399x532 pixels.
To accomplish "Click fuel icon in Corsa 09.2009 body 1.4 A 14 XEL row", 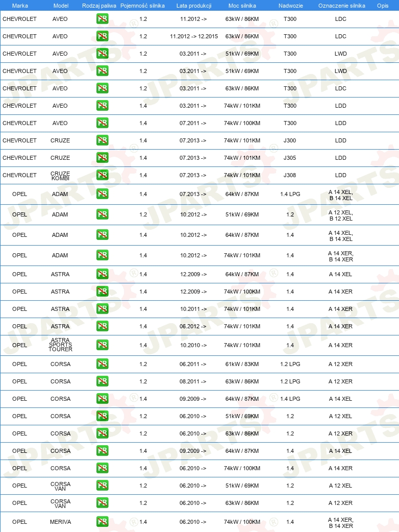I will click(103, 451).
